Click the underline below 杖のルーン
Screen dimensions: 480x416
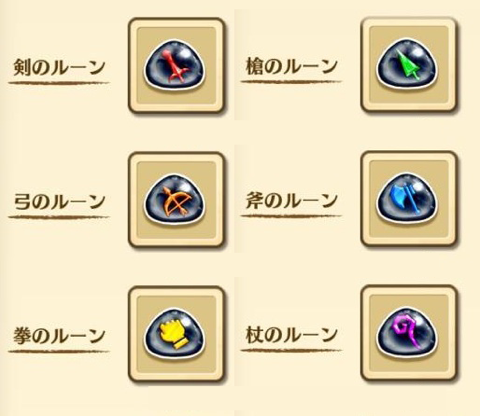coord(291,350)
